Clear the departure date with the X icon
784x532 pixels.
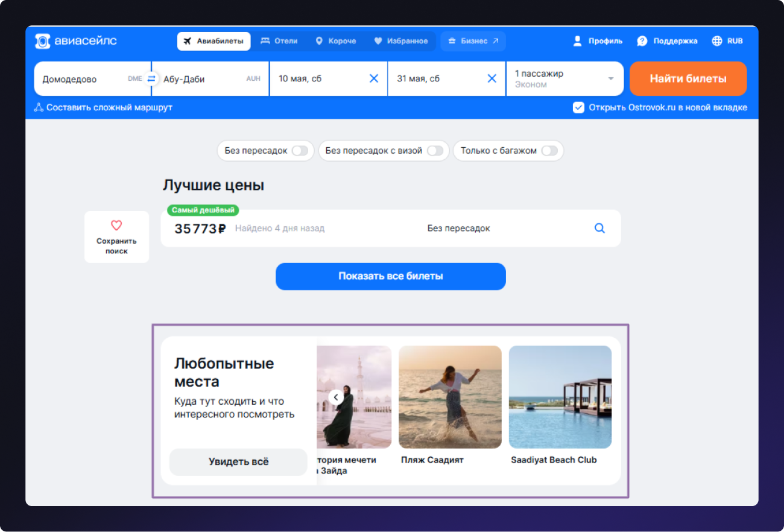click(x=373, y=78)
